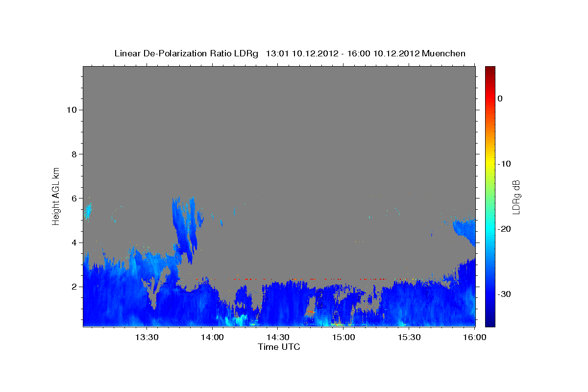Click the '15:00' time tick label
Screen dimensions: 588x392
tap(343, 337)
